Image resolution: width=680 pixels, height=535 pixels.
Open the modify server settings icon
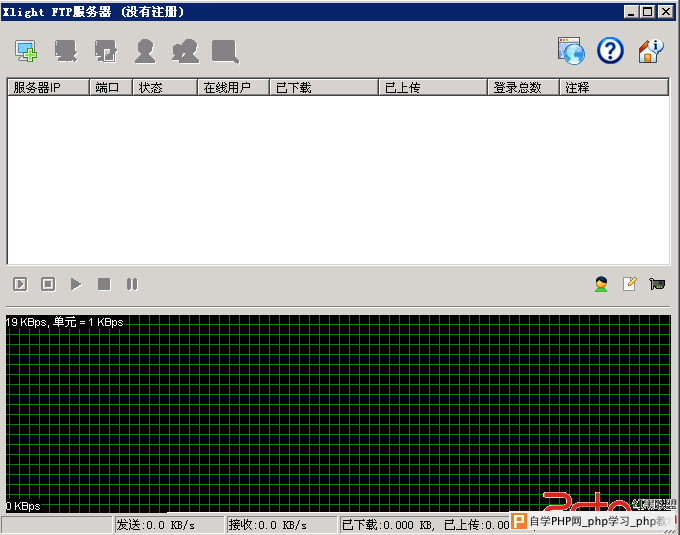point(106,51)
